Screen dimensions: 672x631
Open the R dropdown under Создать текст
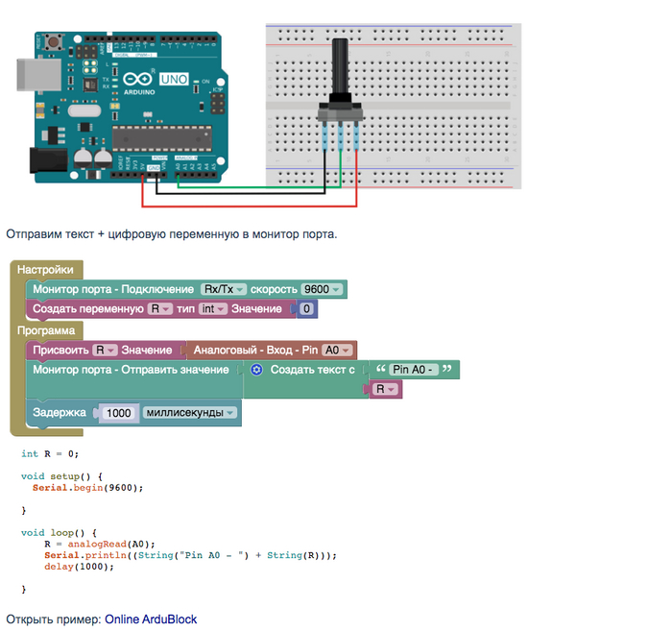(x=385, y=389)
